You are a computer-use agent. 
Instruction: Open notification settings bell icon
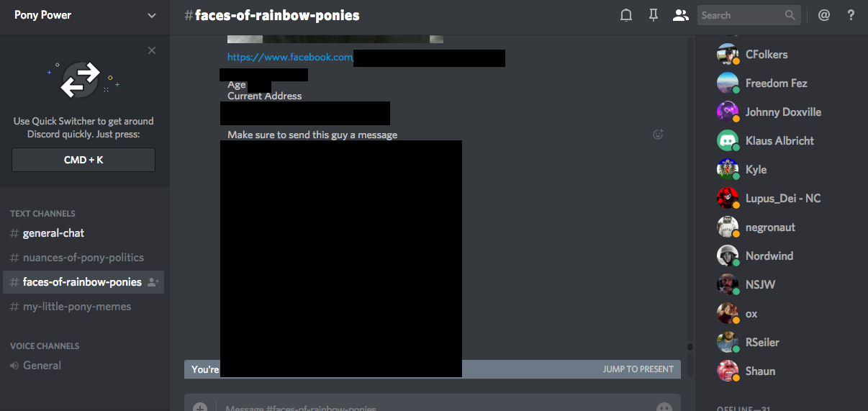click(x=626, y=15)
